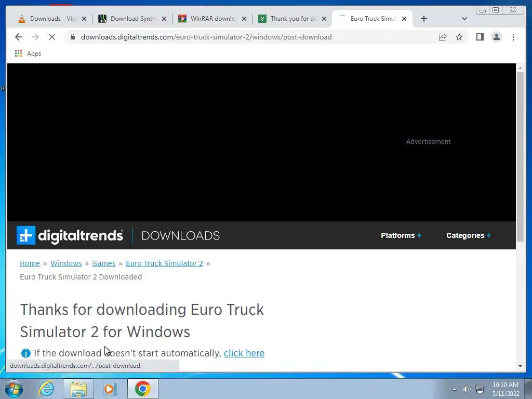Close the Download Synth tab

[x=164, y=19]
